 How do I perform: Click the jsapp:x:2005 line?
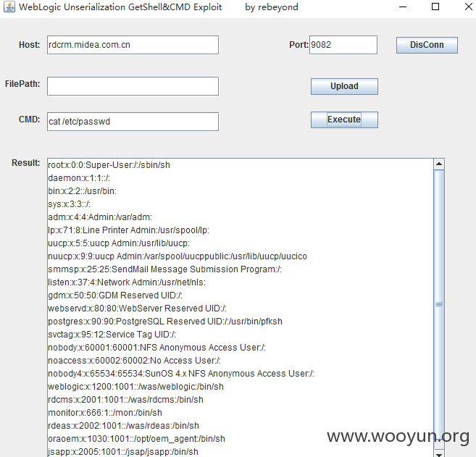[x=123, y=452]
